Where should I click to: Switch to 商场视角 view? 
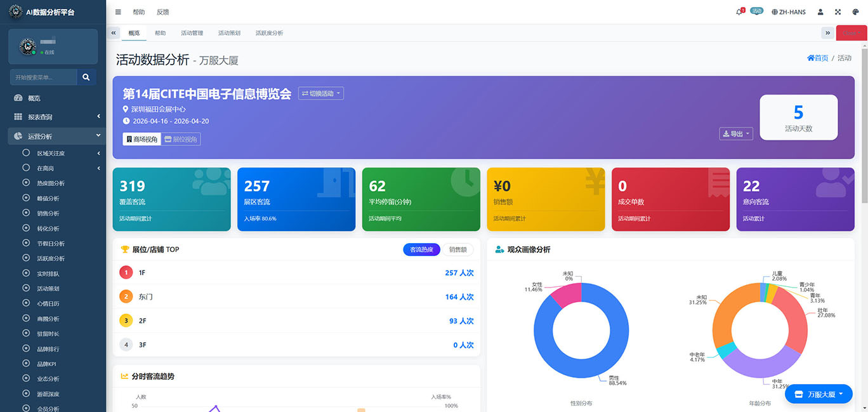point(141,139)
